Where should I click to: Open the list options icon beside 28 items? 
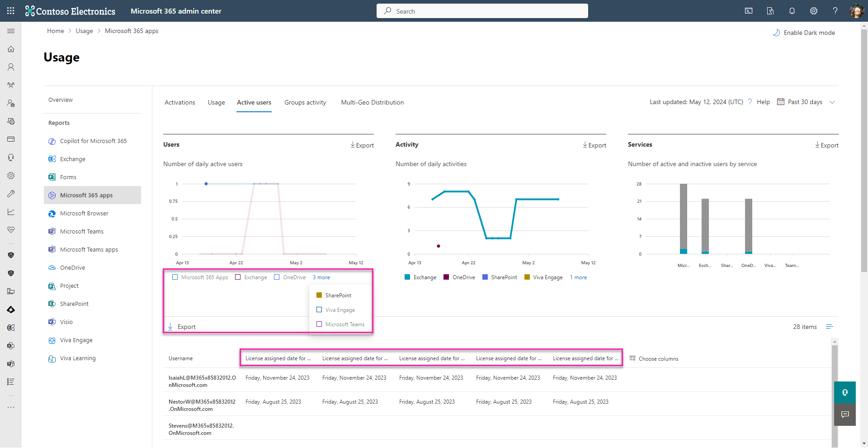point(830,327)
